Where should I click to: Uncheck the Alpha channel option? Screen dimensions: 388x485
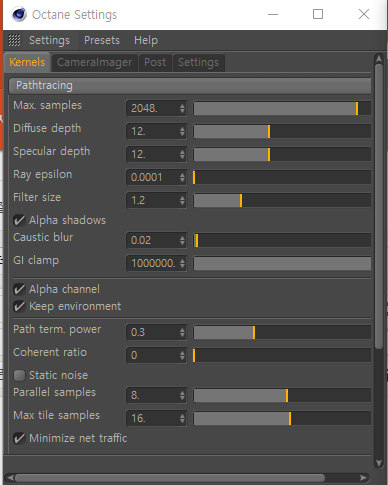click(19, 289)
